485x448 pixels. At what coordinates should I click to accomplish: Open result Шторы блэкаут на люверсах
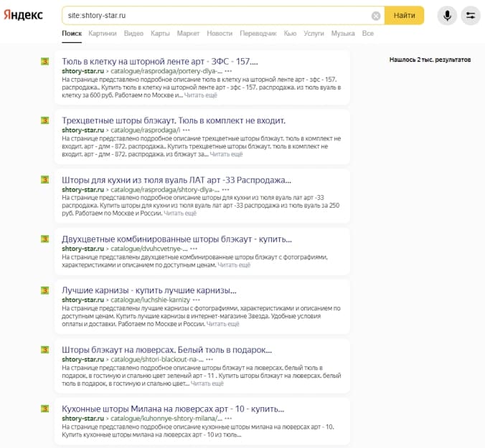(166, 350)
